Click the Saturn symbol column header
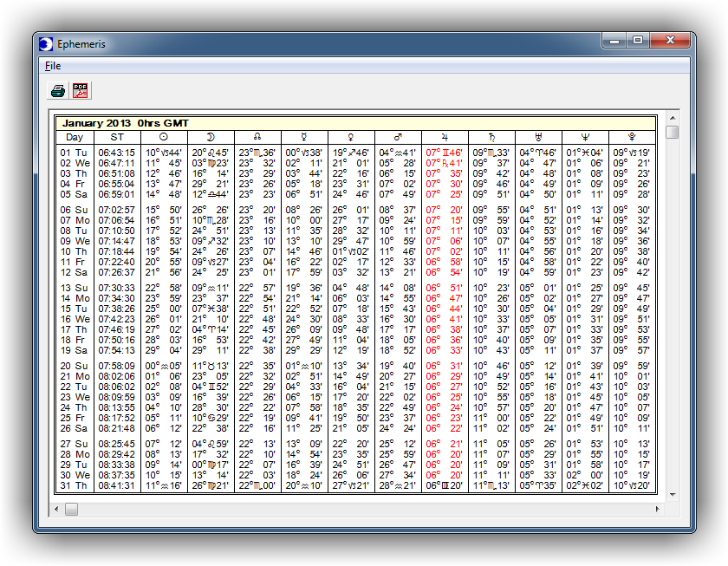The image size is (728, 566). click(491, 137)
